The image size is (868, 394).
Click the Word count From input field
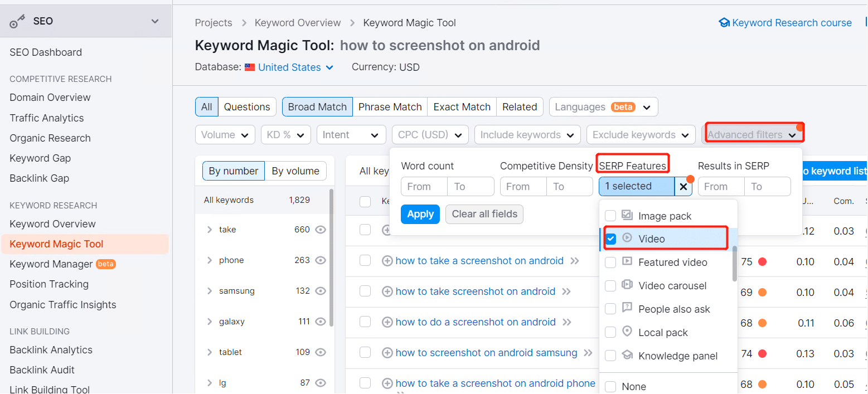[424, 187]
